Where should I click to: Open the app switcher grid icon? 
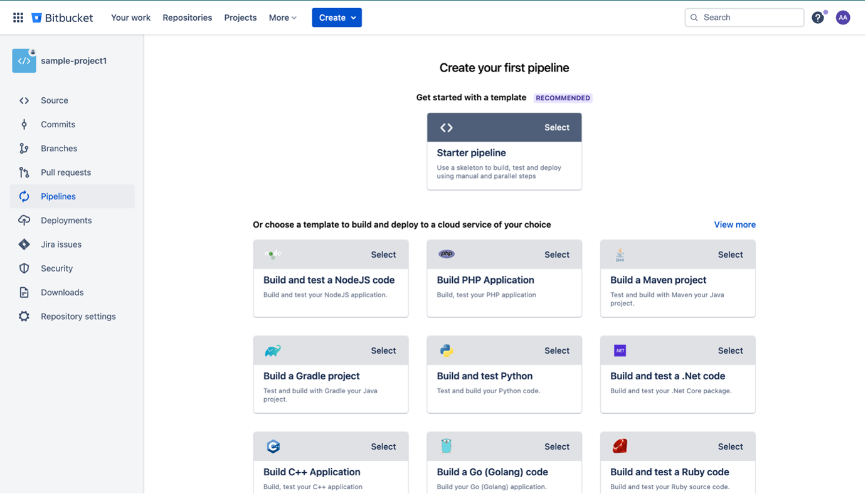(18, 18)
